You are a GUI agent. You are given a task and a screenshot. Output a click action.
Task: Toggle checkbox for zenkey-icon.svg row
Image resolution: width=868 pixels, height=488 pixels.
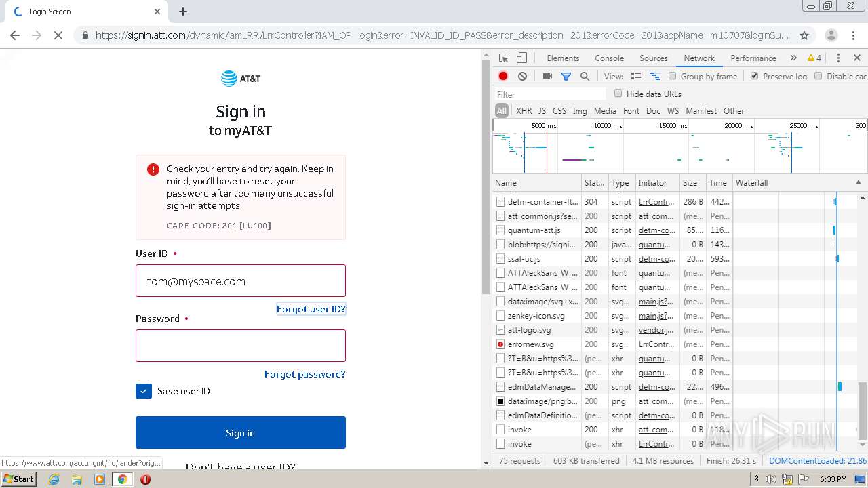pyautogui.click(x=500, y=316)
